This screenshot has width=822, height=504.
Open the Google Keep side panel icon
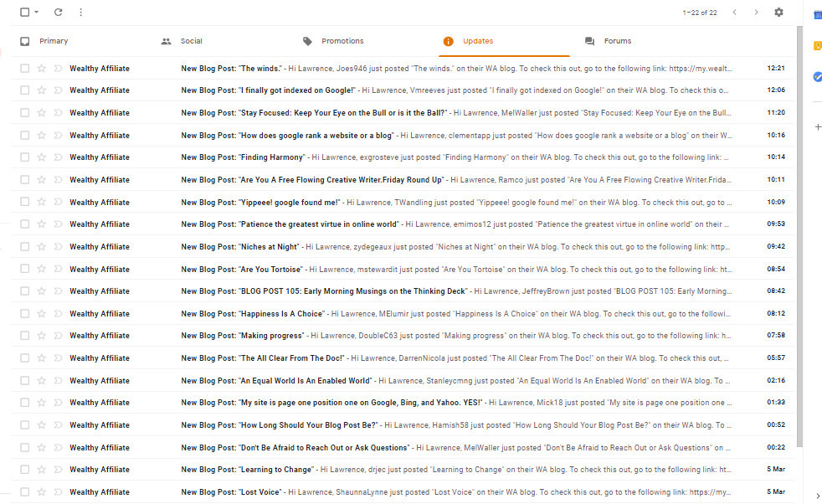point(818,46)
